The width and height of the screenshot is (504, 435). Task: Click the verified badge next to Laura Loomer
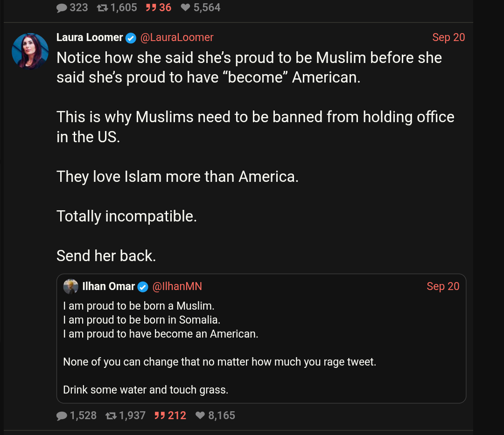click(x=131, y=38)
